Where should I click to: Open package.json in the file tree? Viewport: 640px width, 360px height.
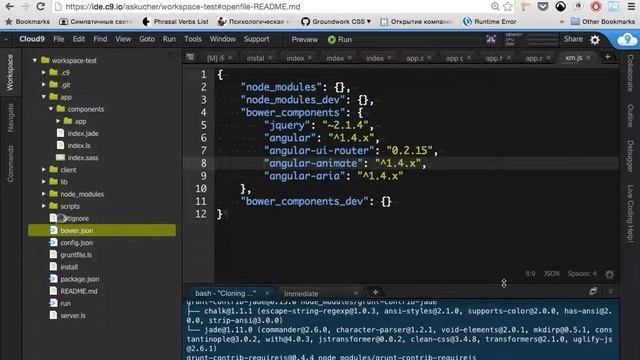point(80,279)
